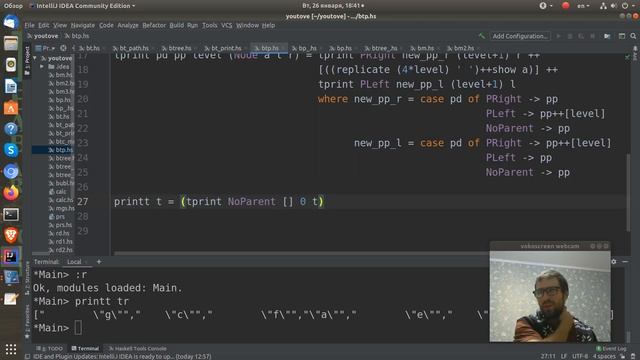The width and height of the screenshot is (640, 360).
Task: Open the Tools menu
Action: pyautogui.click(x=209, y=25)
